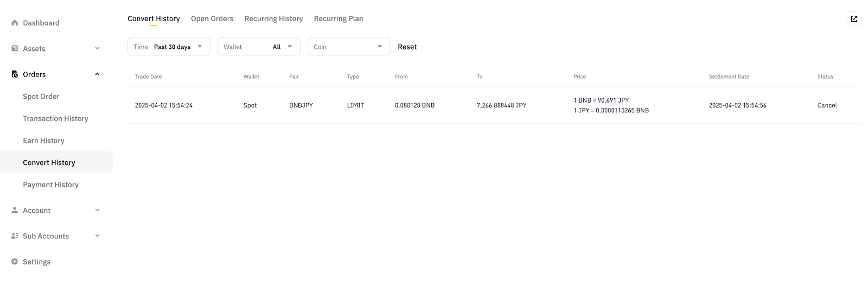Click the LIMIT type cell
This screenshot has width=868, height=298.
click(x=355, y=105)
